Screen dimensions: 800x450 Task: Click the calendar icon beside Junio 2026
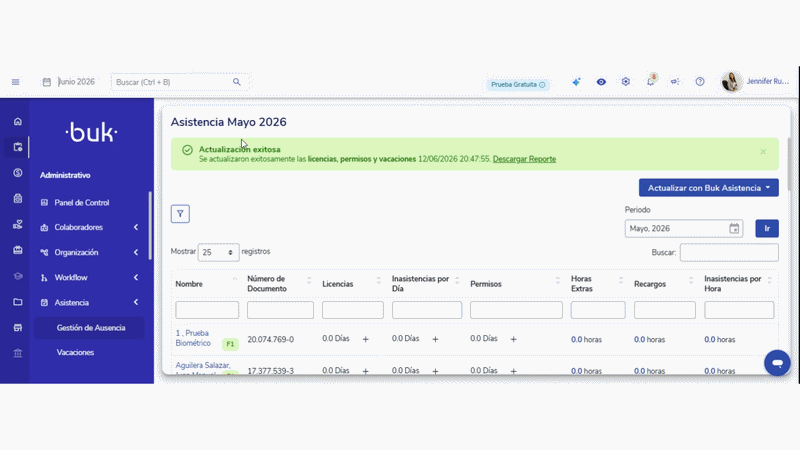(46, 82)
